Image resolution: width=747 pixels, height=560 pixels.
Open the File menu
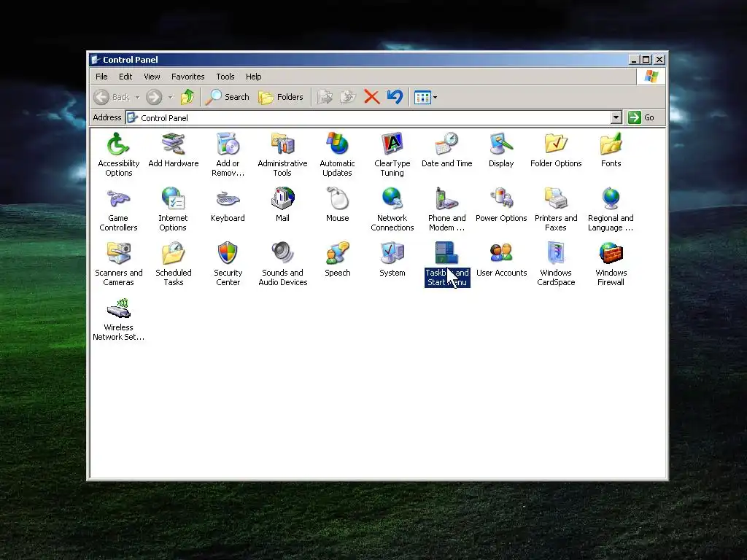point(101,77)
